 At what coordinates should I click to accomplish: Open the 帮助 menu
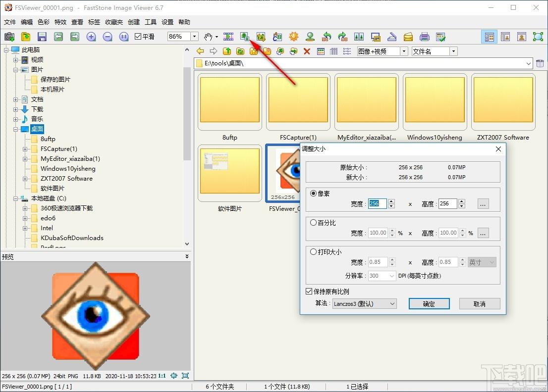[184, 22]
